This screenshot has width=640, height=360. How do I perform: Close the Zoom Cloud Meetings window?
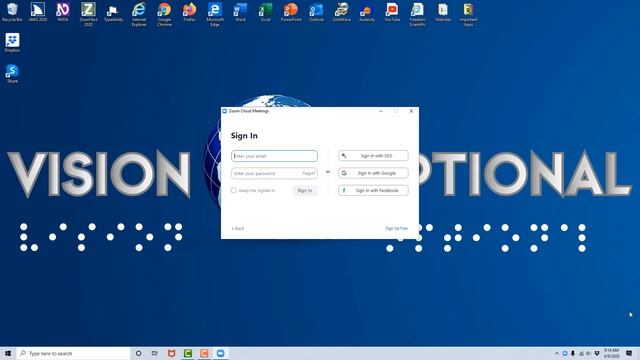(x=411, y=111)
